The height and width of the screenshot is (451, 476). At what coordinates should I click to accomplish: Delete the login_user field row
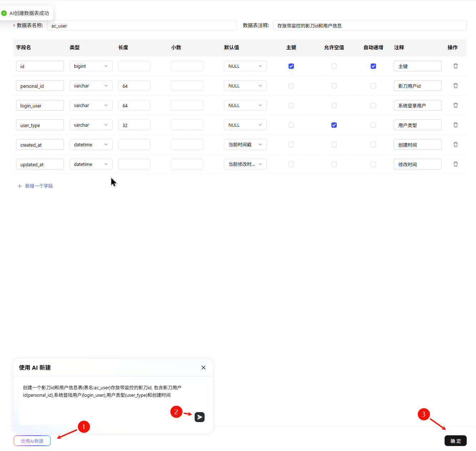pyautogui.click(x=456, y=105)
